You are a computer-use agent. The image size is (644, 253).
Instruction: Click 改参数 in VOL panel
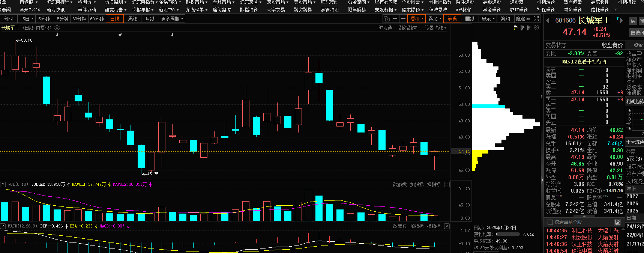[400, 184]
